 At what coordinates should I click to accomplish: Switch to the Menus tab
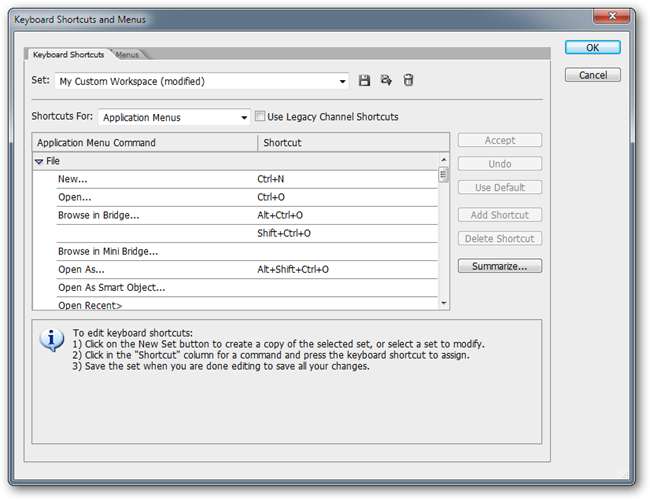[x=127, y=54]
